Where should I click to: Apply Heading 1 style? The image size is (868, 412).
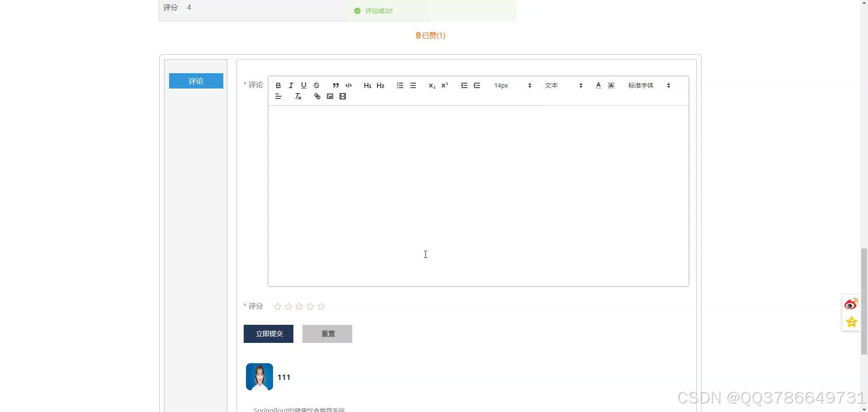coord(368,85)
